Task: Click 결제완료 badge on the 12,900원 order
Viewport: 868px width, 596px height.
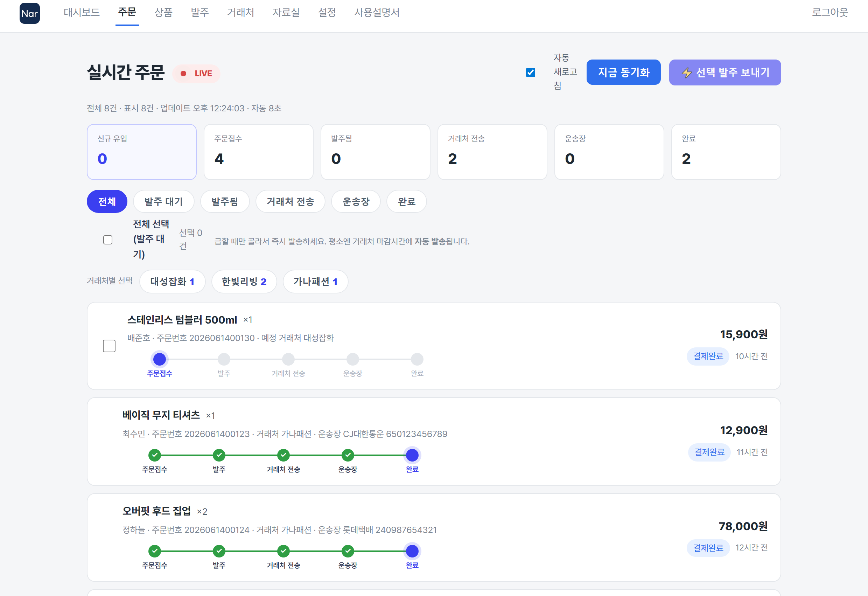Action: (x=709, y=452)
